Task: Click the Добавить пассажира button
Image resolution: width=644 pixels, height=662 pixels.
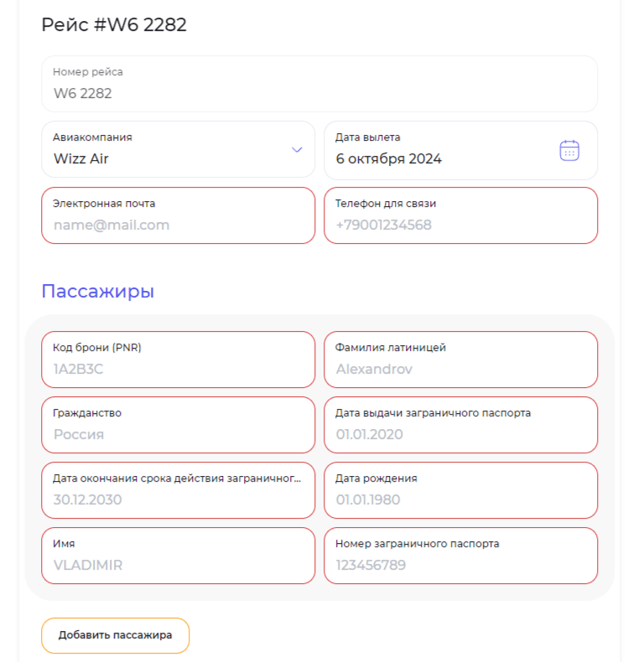Action: [x=116, y=635]
